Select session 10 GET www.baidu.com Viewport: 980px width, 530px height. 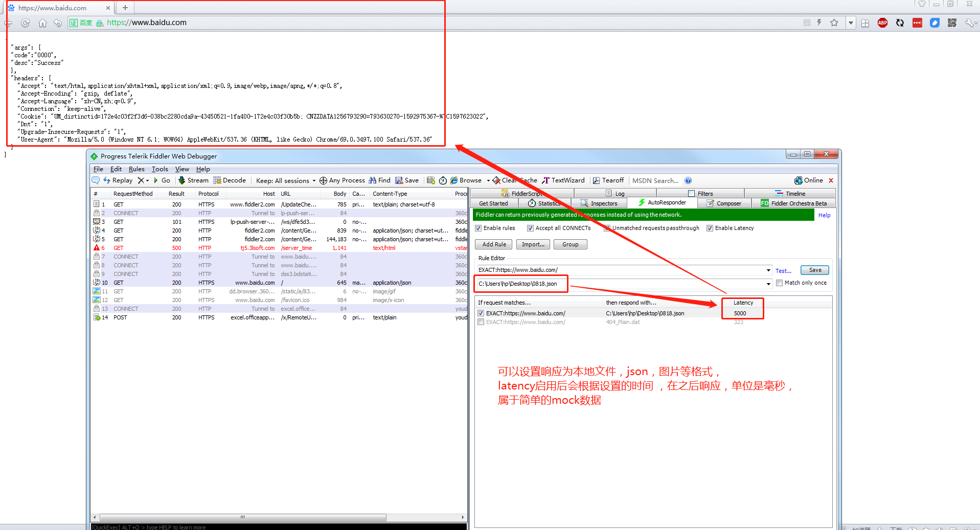tap(279, 283)
